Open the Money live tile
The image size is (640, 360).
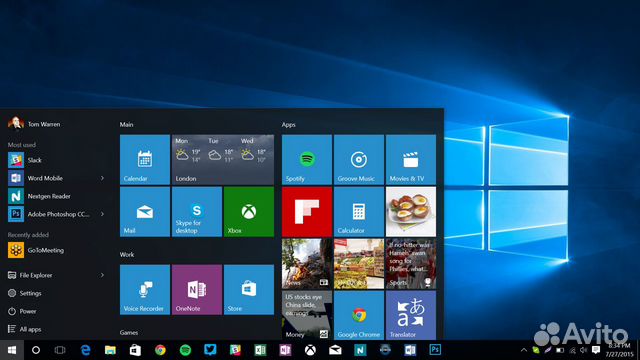click(307, 315)
